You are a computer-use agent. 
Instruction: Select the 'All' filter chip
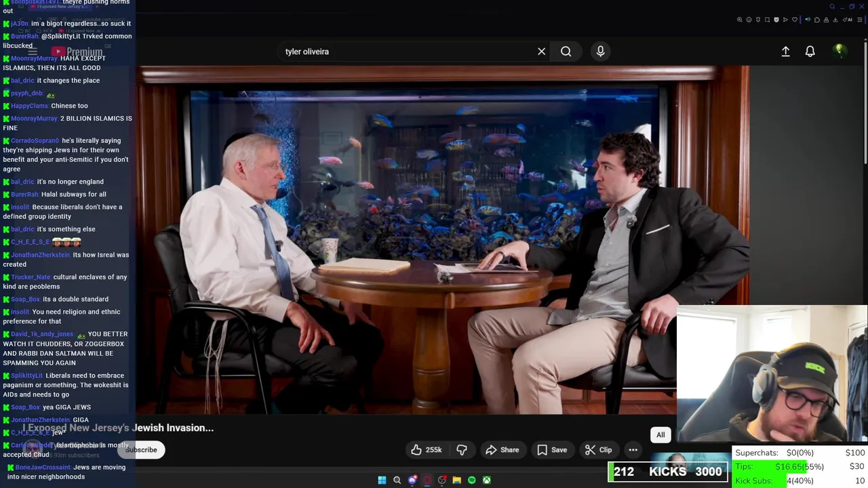(660, 435)
